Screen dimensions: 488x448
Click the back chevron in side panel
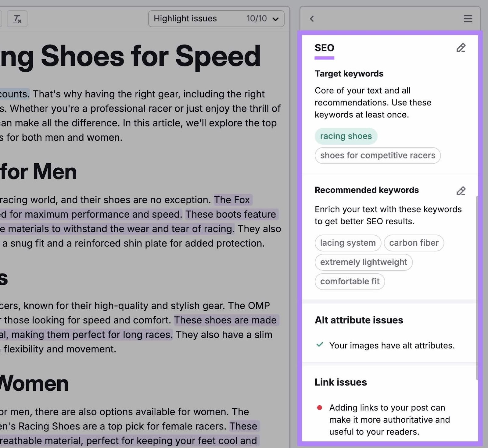tap(312, 19)
